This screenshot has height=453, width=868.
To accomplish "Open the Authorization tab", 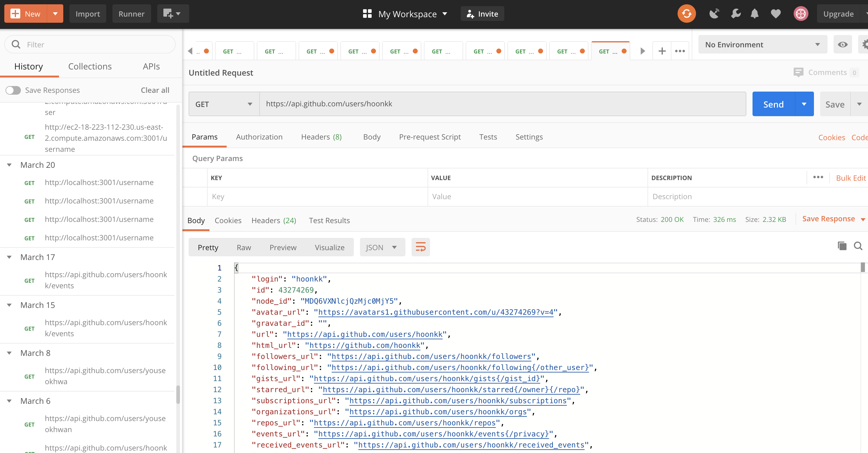I will point(259,137).
